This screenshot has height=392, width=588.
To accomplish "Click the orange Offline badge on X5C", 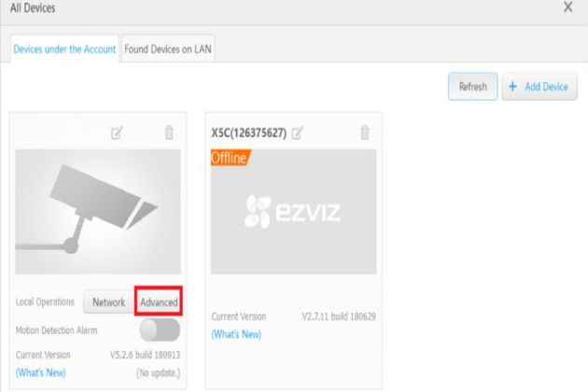I will pos(230,158).
